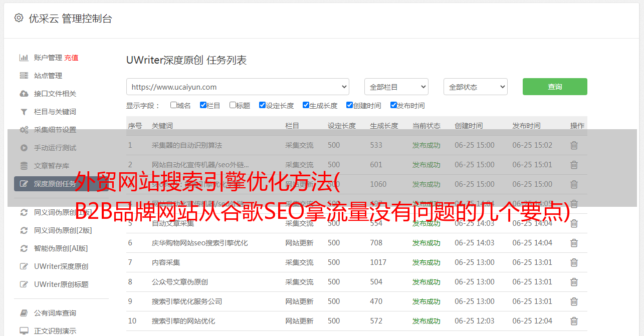Enable the 标题 field checkbox
Screen dimensions: 644x336
[233, 105]
